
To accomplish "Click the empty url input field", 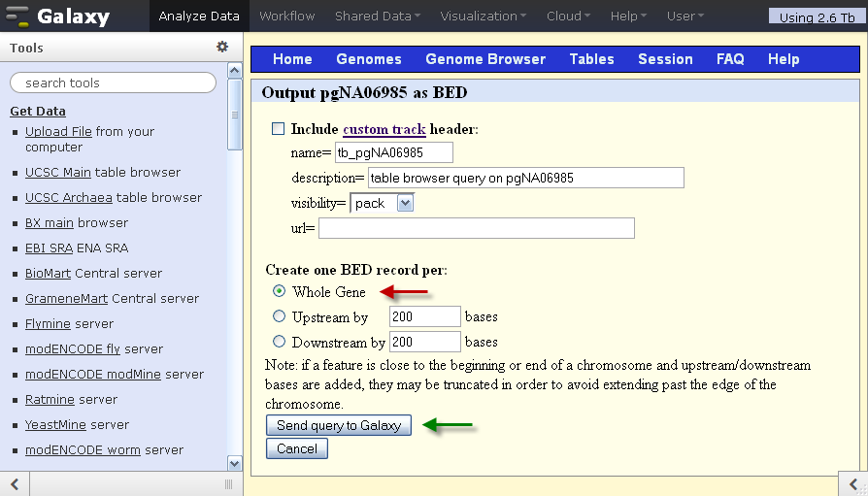I will 477,228.
